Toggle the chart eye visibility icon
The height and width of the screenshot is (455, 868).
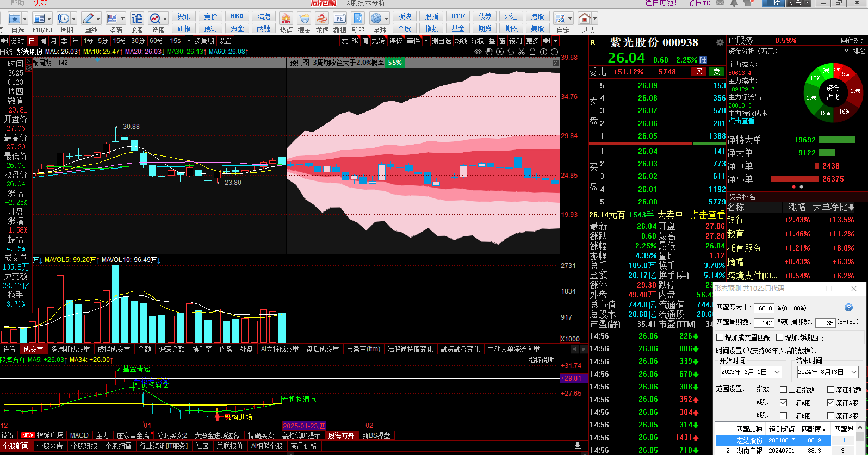pos(478,52)
